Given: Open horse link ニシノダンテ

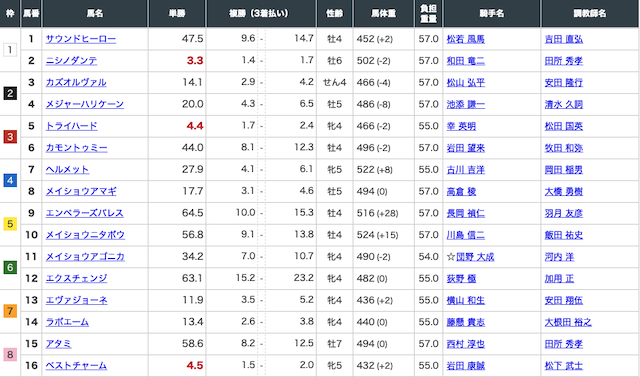Looking at the screenshot, I should click(71, 61).
